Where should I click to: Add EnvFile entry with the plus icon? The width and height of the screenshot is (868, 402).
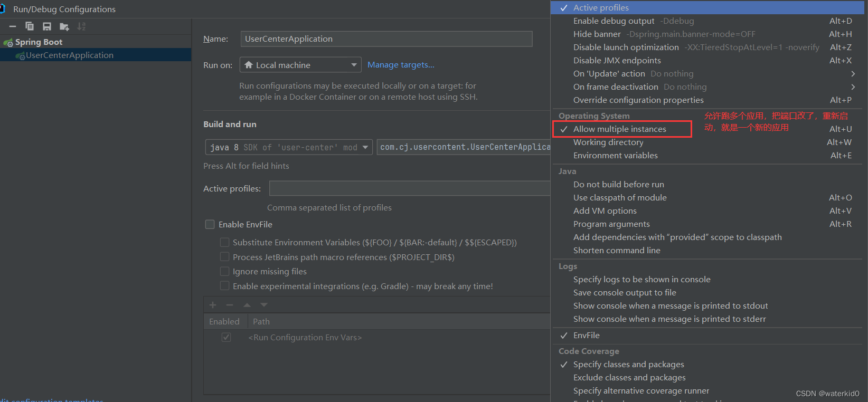(213, 305)
